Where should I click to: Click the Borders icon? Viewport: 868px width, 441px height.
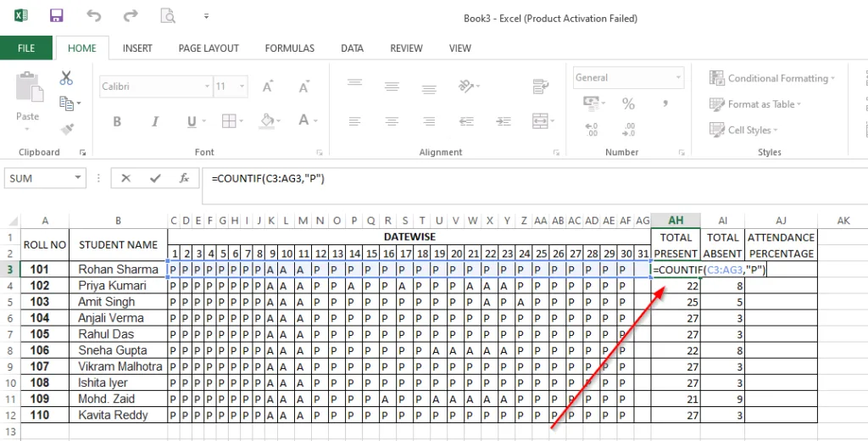[x=229, y=120]
